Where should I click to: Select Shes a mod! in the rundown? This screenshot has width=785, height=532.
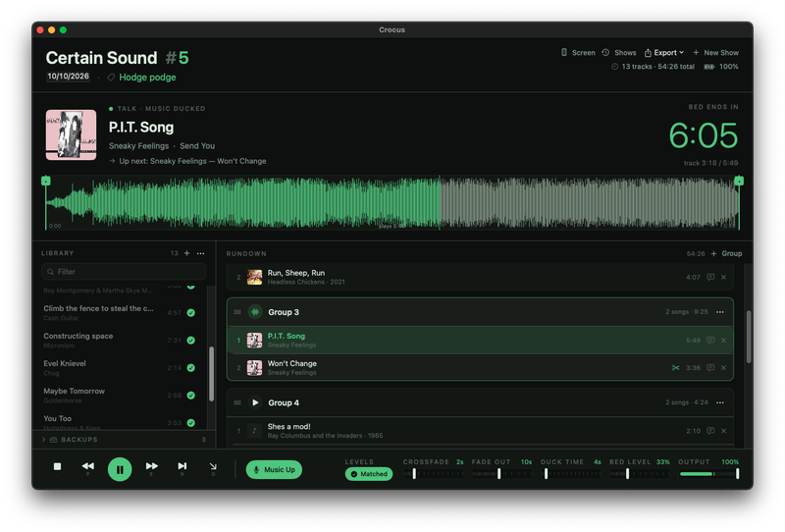(x=480, y=431)
